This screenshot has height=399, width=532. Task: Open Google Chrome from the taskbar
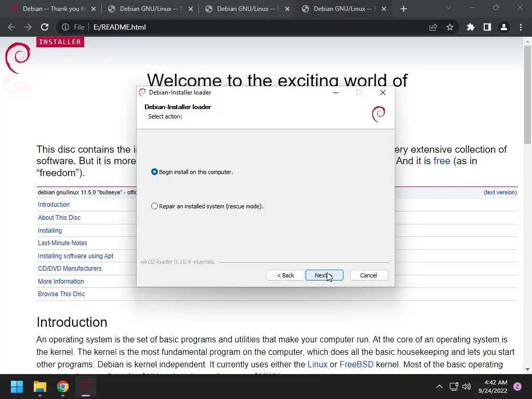tap(63, 387)
